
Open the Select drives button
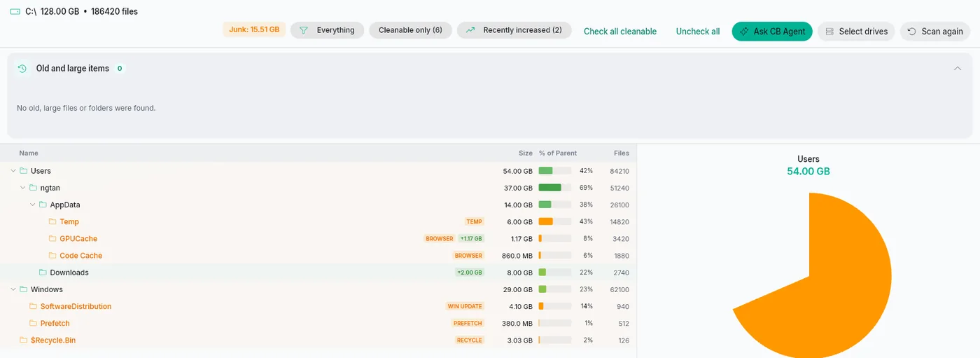pyautogui.click(x=856, y=32)
